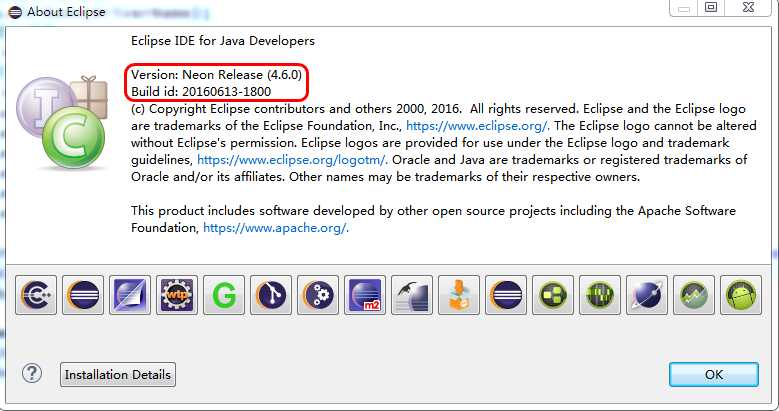Viewport: 779px width, 411px height.
Task: Click the "Build id: 20160613-1800" text
Action: point(201,91)
